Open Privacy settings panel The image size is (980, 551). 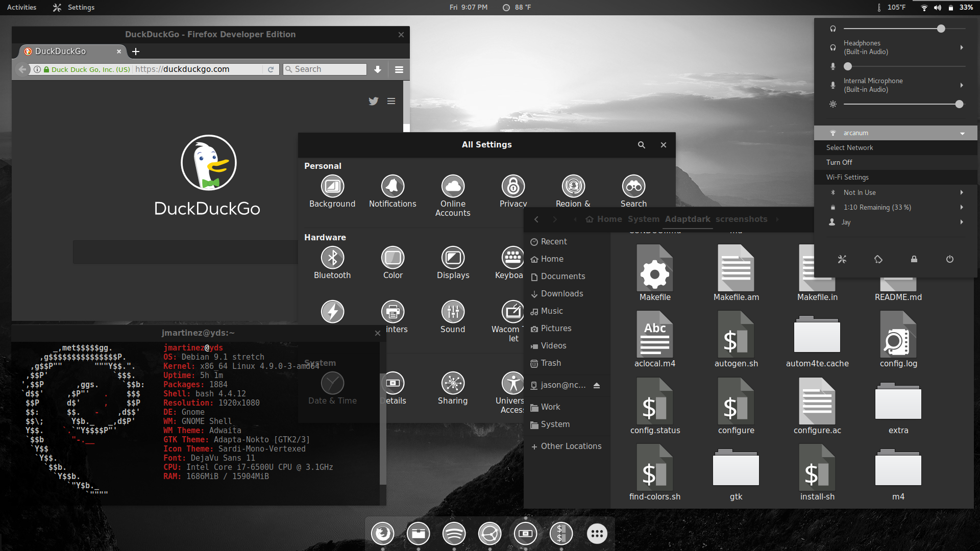513,192
